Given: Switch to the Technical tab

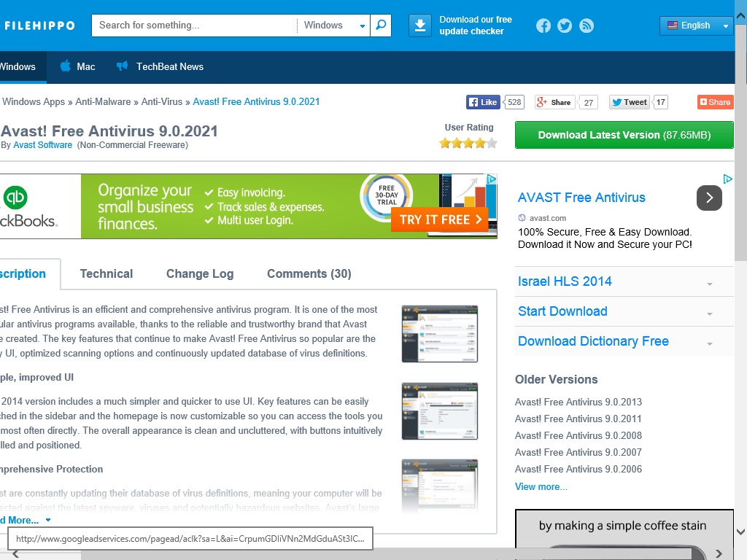Looking at the screenshot, I should pyautogui.click(x=107, y=274).
